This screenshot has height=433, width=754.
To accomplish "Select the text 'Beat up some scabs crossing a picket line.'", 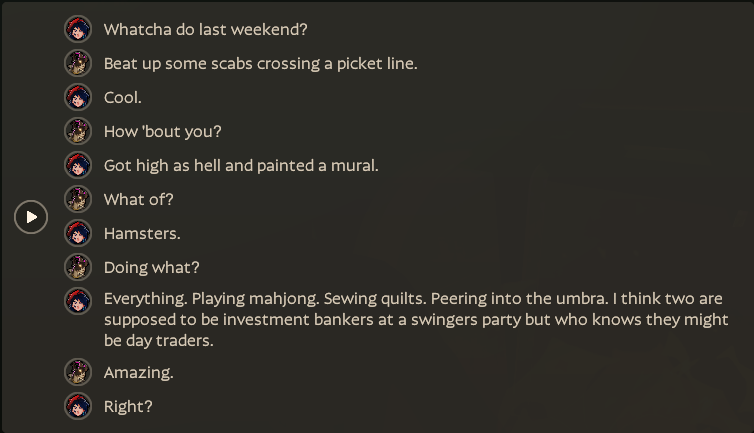I will 261,64.
